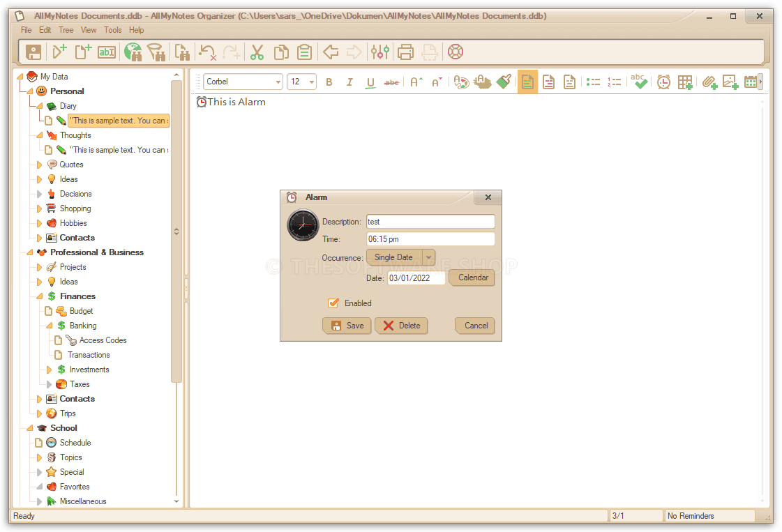Viewport: 782px width, 532px height.
Task: Insert a picture with the image icon
Action: [730, 82]
